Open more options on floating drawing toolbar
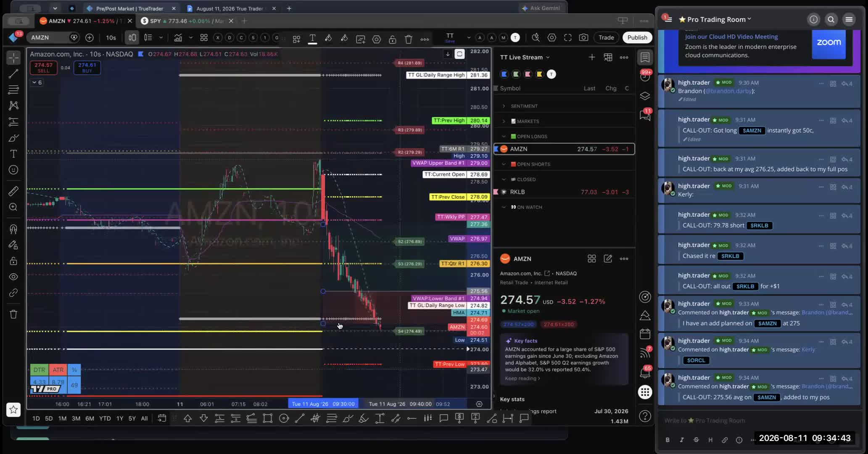 [x=425, y=39]
